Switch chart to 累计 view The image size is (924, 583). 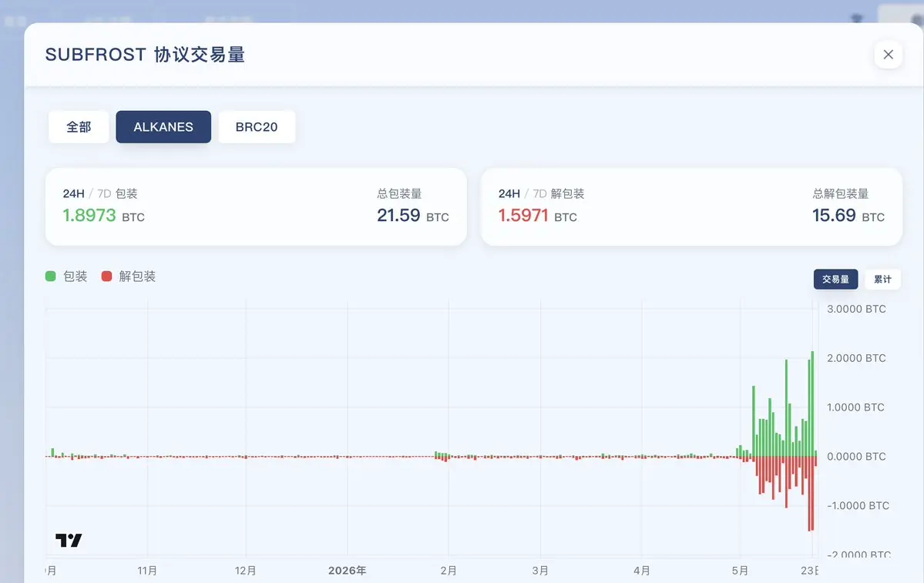pos(882,279)
